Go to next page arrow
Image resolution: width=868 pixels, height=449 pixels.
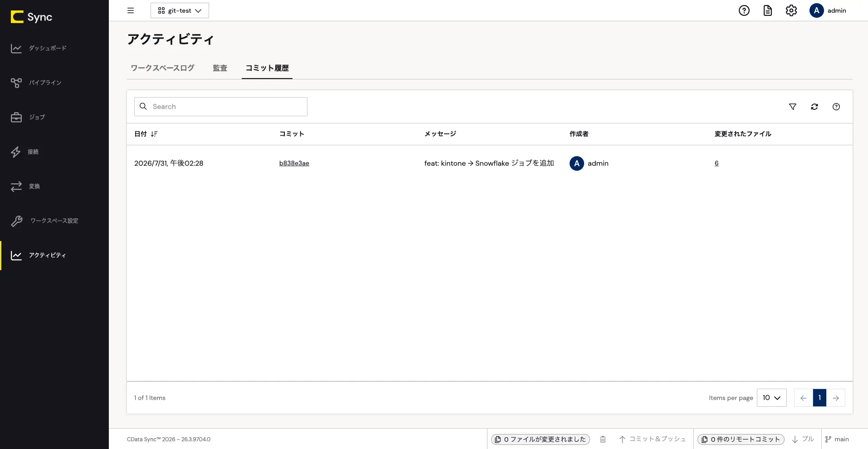[x=836, y=398]
